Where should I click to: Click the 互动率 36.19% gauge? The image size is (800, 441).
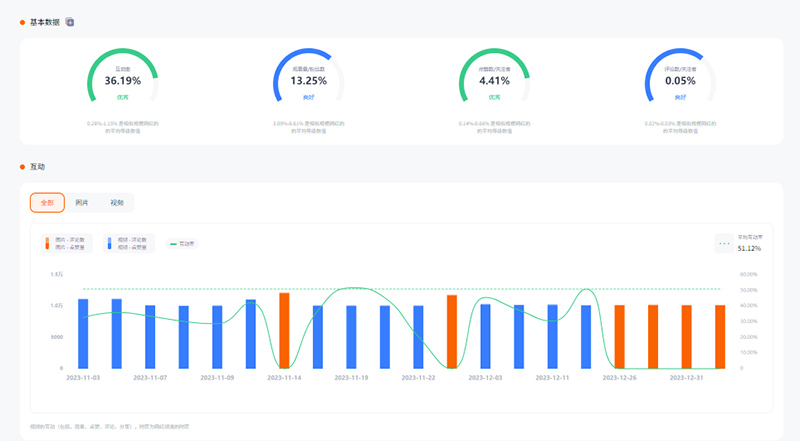point(122,78)
